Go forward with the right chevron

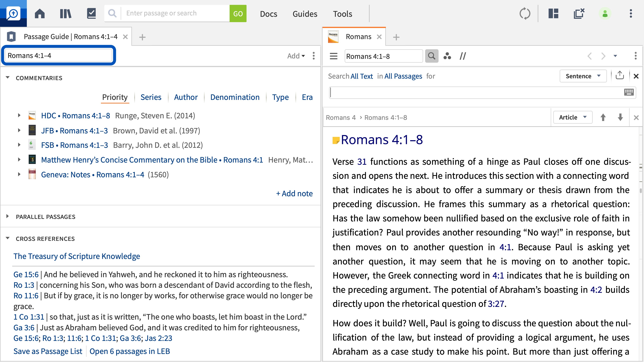point(603,56)
